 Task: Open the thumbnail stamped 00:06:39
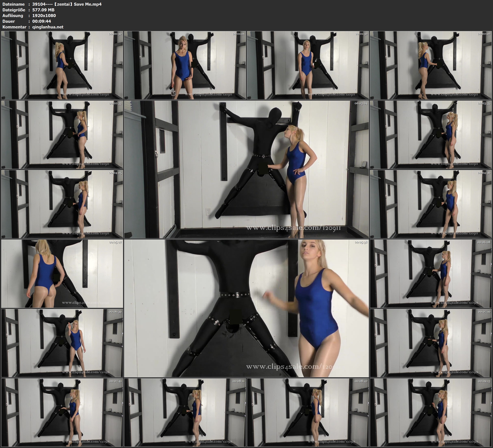62,343
